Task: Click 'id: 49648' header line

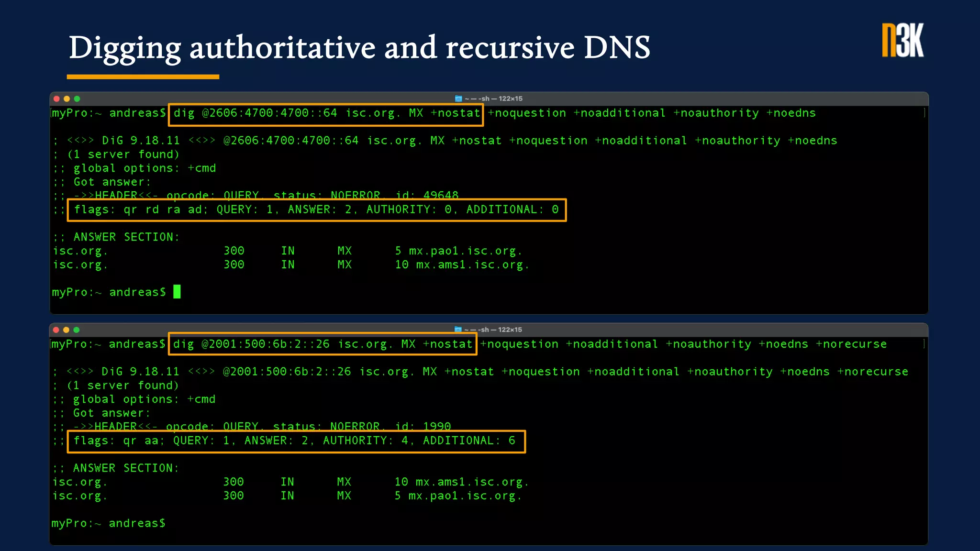Action: click(x=427, y=195)
